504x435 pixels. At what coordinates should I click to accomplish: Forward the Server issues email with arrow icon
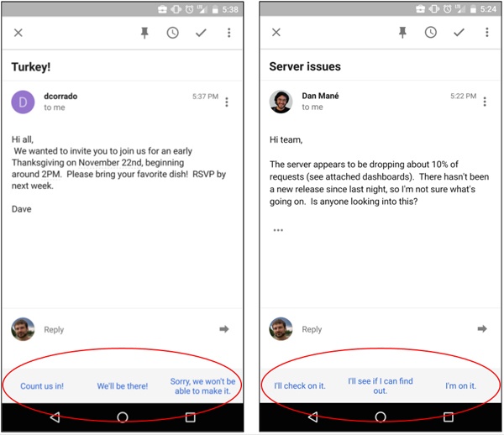(x=482, y=328)
